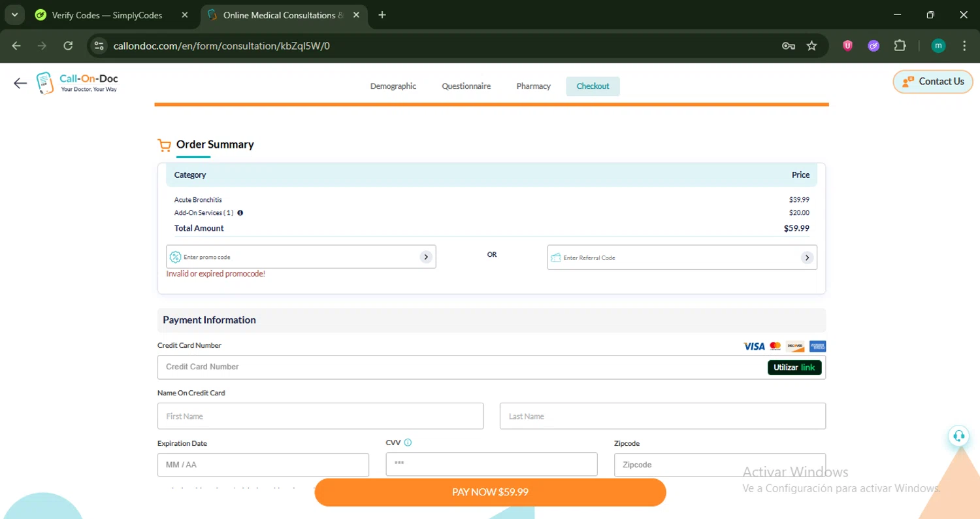The height and width of the screenshot is (519, 980).
Task: Focus the Credit Card Number field
Action: [x=491, y=367]
